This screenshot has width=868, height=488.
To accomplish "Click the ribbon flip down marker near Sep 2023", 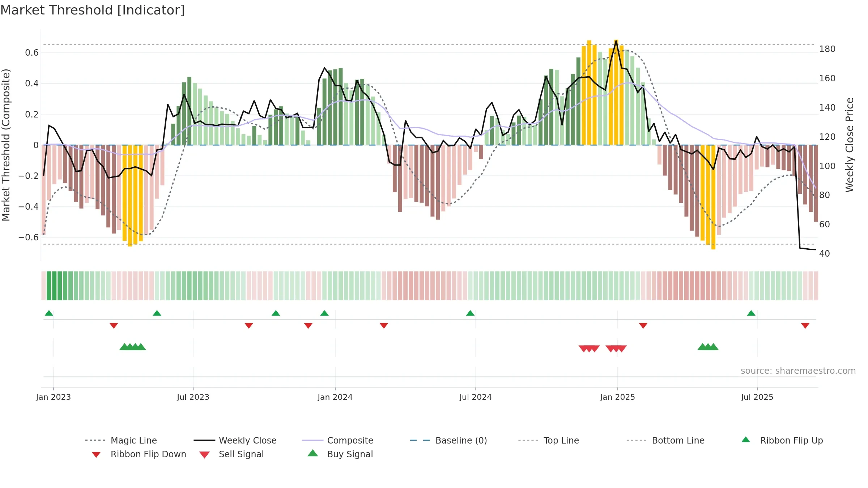I will tap(249, 326).
